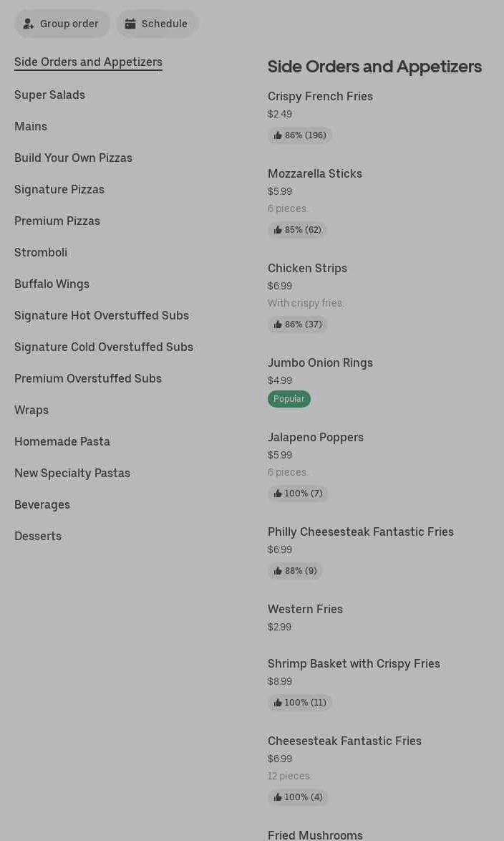Click thumbs-up rating on Shrimp Basket

pos(299,703)
